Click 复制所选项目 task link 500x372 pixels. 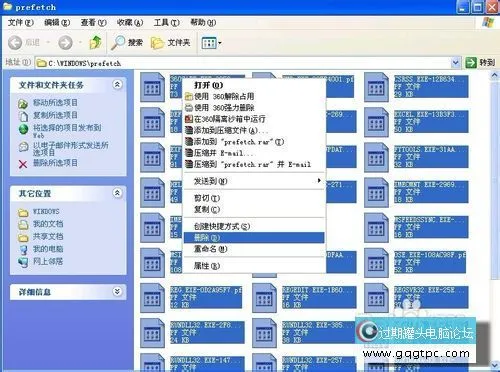(x=55, y=115)
